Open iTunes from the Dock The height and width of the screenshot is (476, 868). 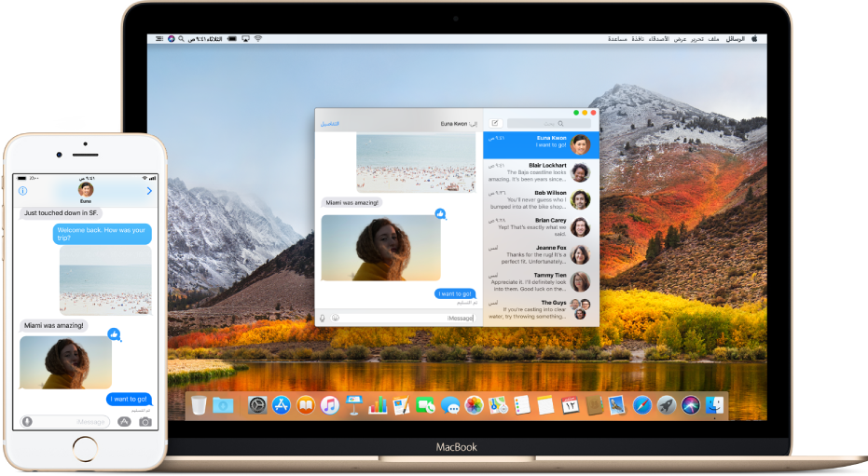(330, 406)
